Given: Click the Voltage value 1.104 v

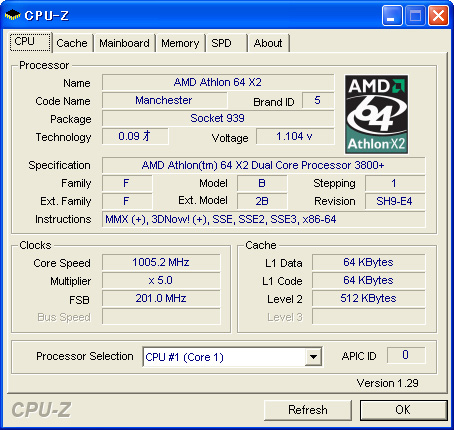Looking at the screenshot, I should point(295,136).
